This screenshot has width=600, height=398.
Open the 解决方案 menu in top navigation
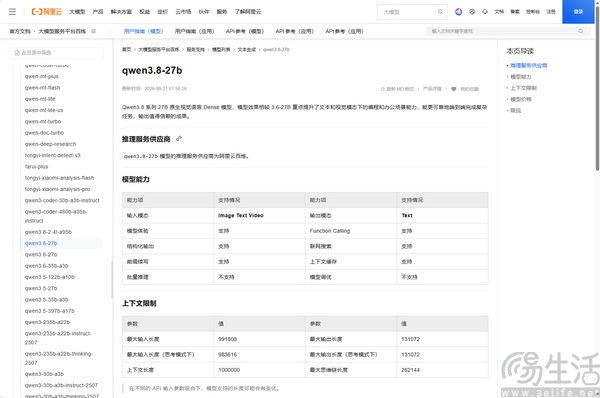(121, 12)
